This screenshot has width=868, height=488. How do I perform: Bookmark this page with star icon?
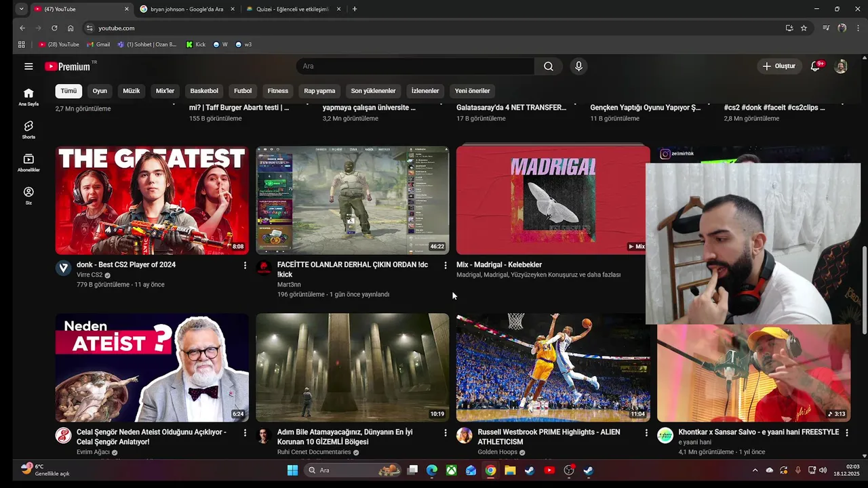(x=804, y=28)
